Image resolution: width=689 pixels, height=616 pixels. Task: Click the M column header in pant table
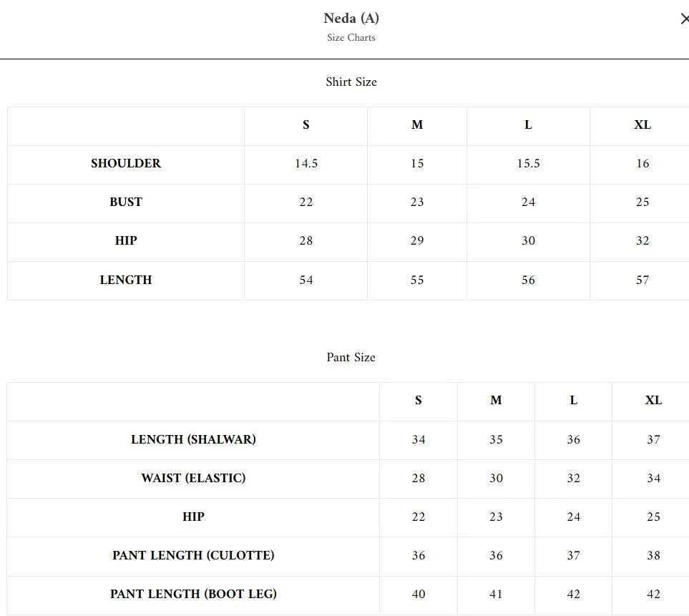tap(496, 400)
